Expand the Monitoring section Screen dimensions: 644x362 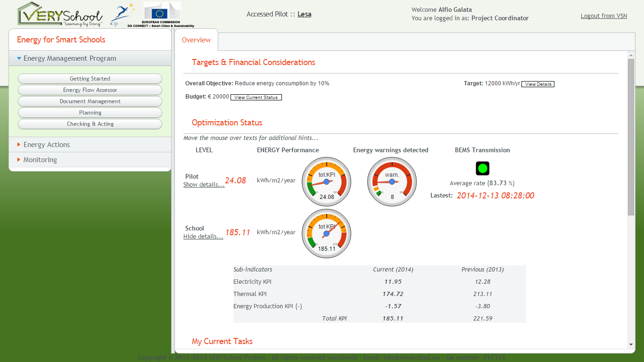(40, 160)
